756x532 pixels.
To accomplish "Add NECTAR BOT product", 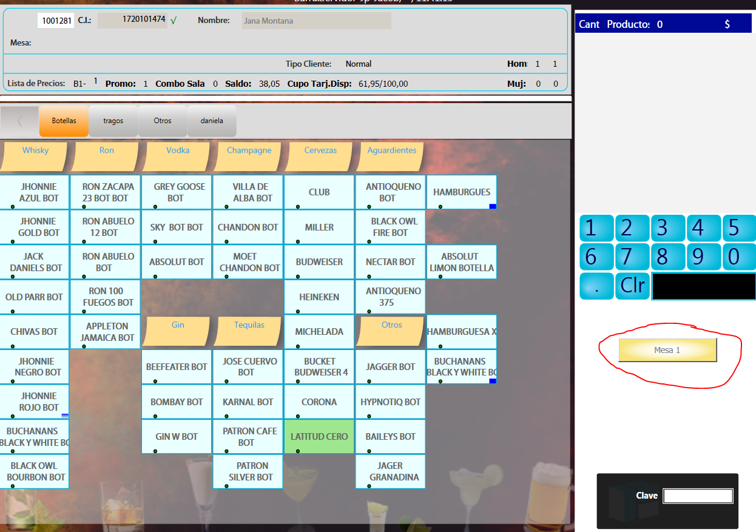I will click(x=391, y=262).
